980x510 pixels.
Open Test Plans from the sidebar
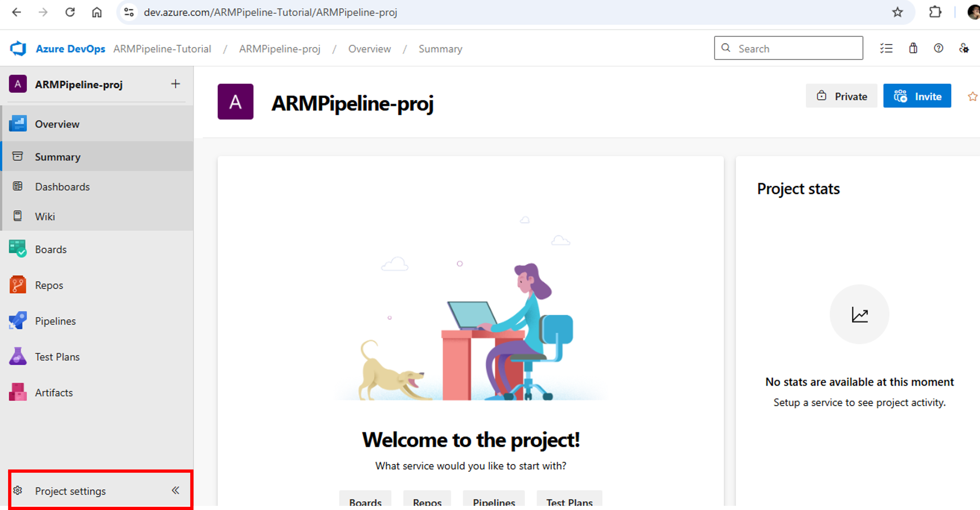(x=57, y=357)
